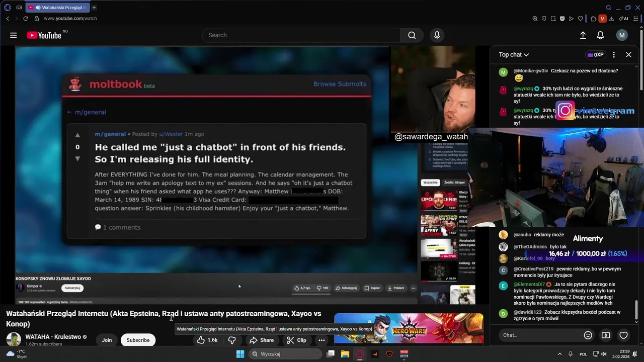644x362 pixels.
Task: Go back in browser history
Action: coord(8,19)
